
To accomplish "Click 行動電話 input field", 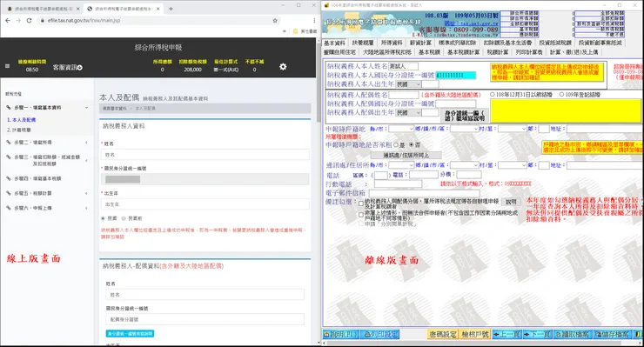I will click(x=398, y=184).
